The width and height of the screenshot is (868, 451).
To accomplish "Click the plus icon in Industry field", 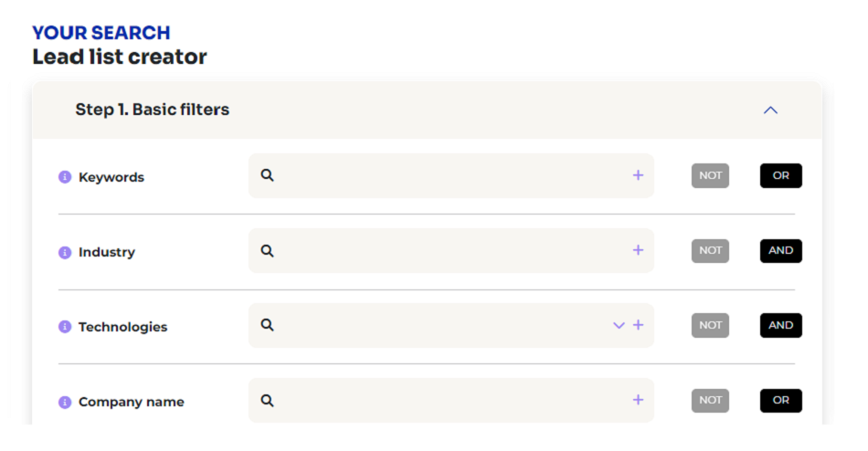I will [x=638, y=250].
